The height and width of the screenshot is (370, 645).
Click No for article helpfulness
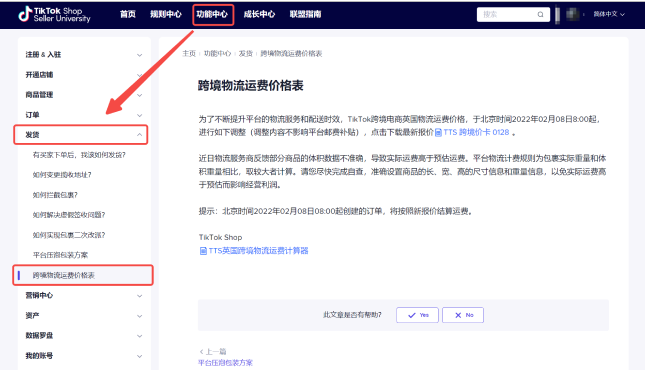463,315
